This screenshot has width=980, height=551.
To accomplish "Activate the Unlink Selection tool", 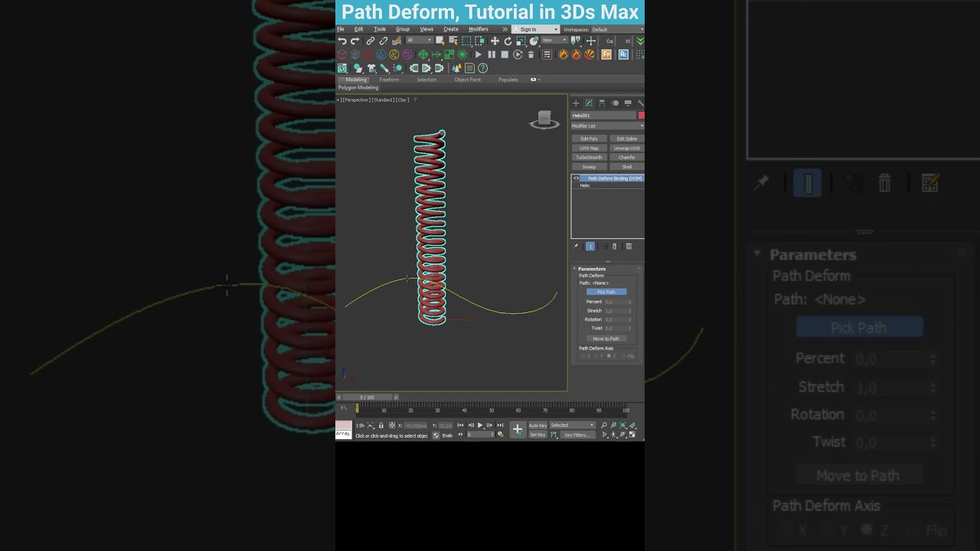I will [x=384, y=41].
